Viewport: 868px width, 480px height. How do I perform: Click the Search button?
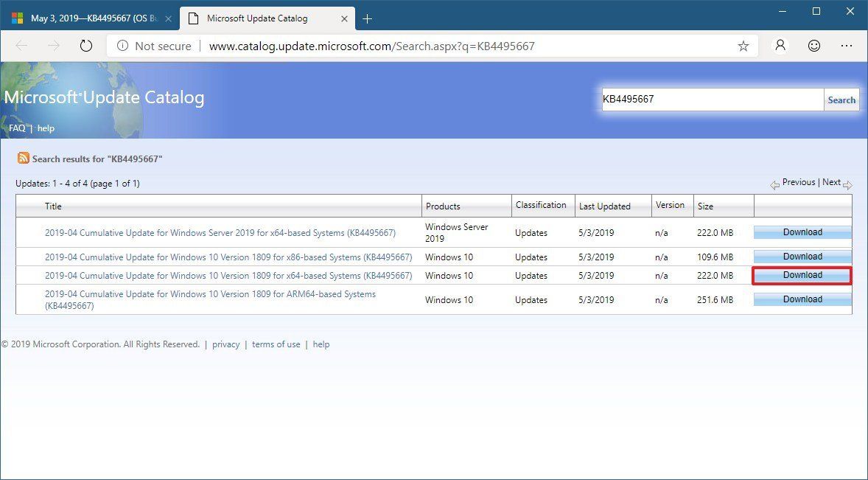(x=841, y=99)
